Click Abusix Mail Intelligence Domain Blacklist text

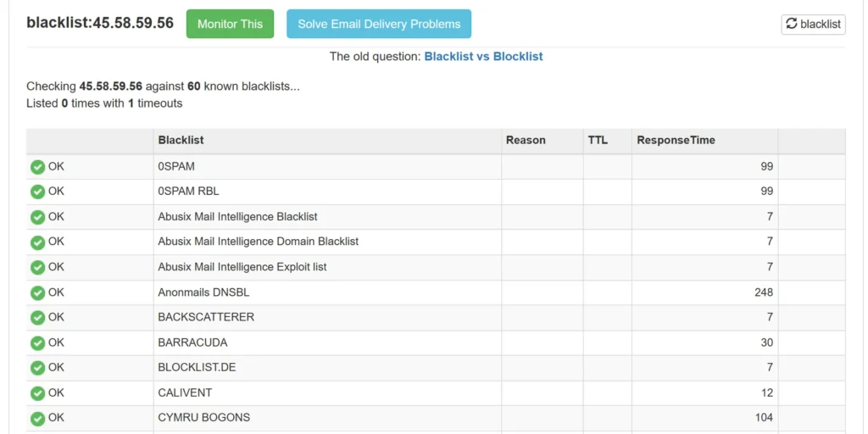click(x=258, y=242)
